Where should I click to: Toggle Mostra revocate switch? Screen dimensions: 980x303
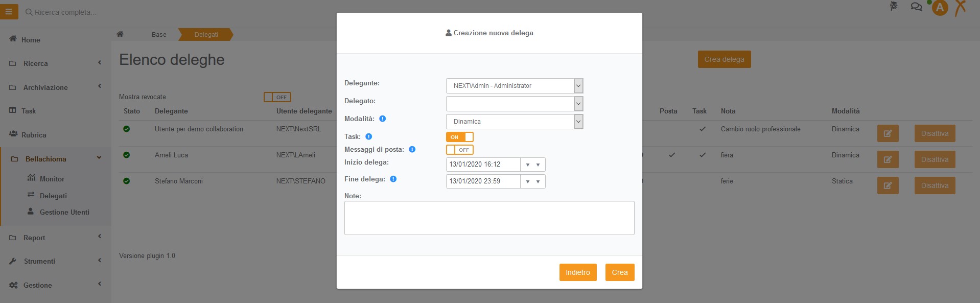pyautogui.click(x=277, y=97)
